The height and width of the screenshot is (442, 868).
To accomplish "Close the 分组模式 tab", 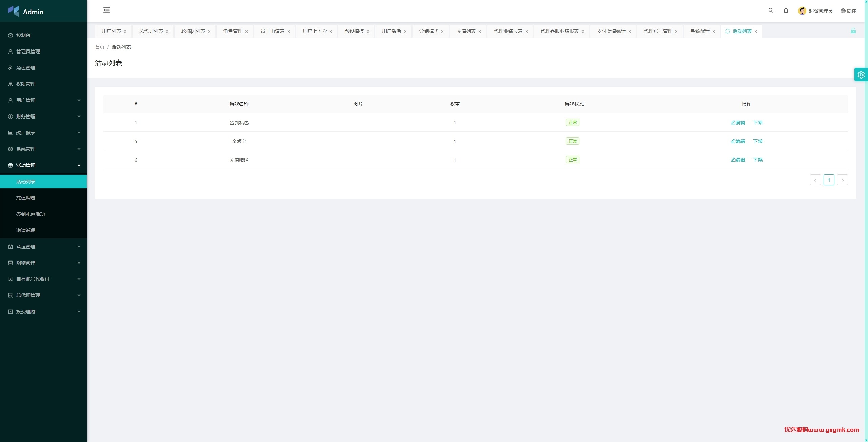I will [x=442, y=31].
